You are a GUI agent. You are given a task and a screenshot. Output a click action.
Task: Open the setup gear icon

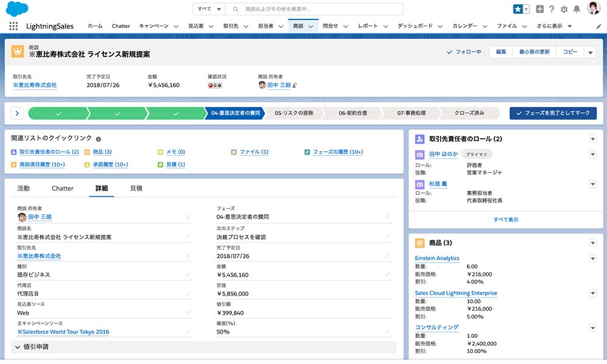(x=564, y=9)
